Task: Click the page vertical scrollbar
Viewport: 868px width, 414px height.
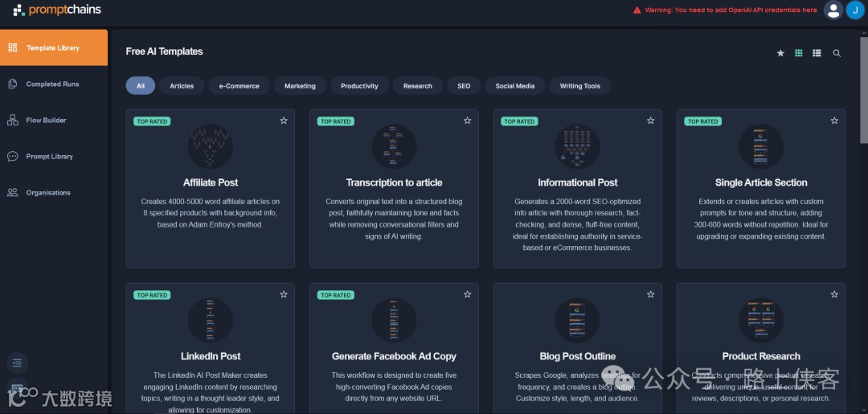Action: point(863,88)
